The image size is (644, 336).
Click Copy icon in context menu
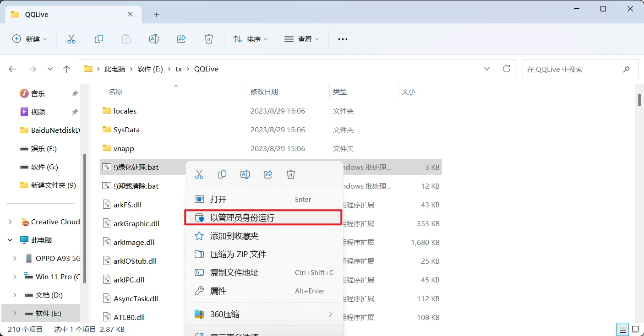click(222, 174)
